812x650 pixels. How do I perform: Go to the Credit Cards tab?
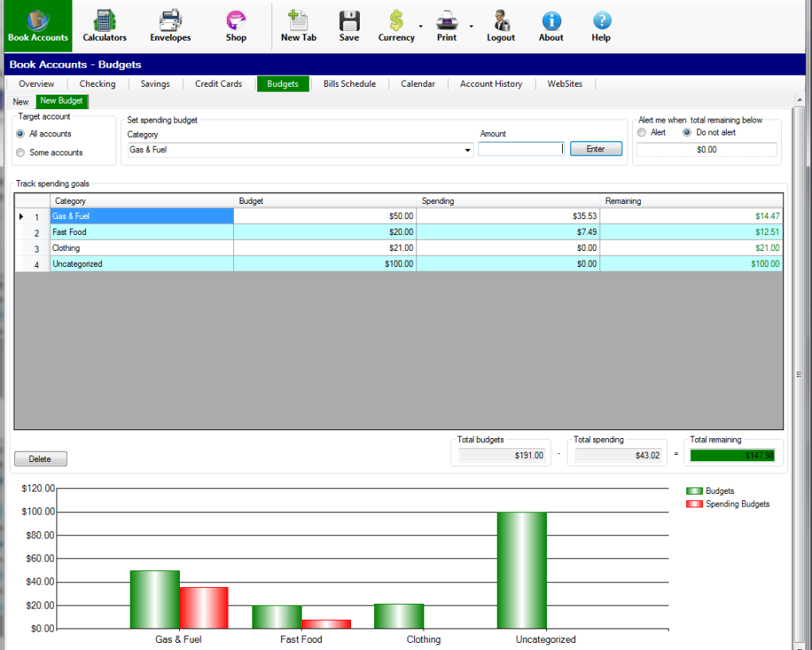tap(218, 84)
